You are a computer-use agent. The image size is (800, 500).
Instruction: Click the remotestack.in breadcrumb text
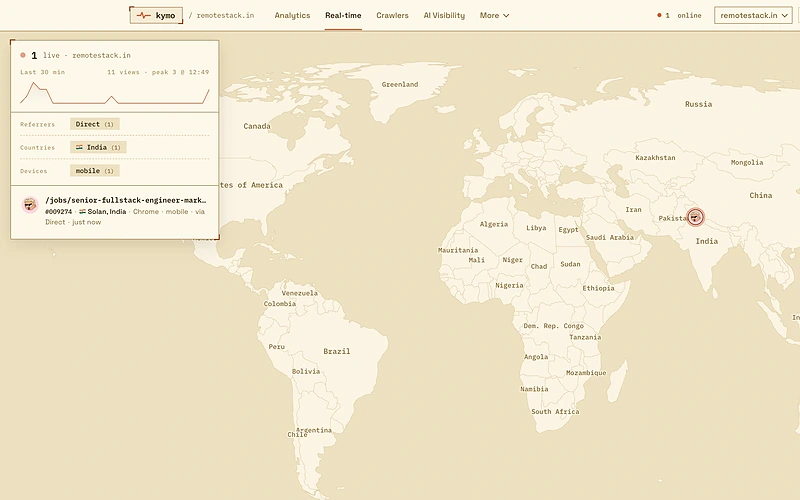(225, 15)
